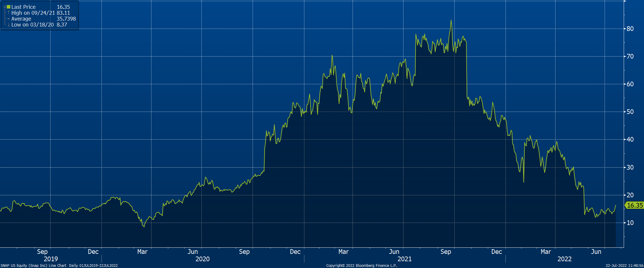The height and width of the screenshot is (268, 644).
Task: Click the green Last Price color swatch
Action: [x=9, y=7]
